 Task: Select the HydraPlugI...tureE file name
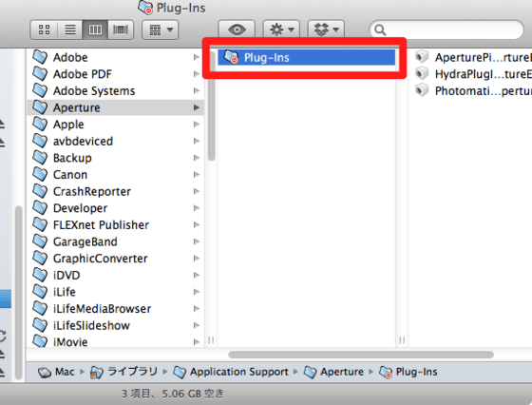(x=484, y=73)
